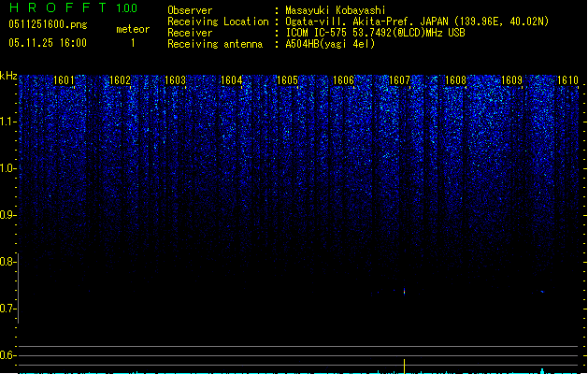588x374 pixels.
Task: Click the 1.1 kHz frequency axis label
Action: click(7, 122)
